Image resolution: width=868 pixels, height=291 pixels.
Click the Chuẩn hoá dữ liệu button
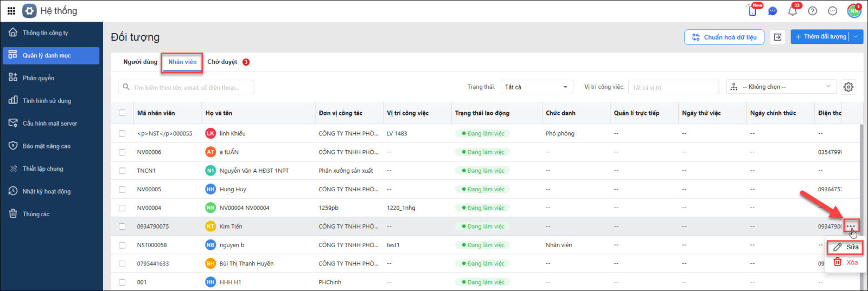724,37
